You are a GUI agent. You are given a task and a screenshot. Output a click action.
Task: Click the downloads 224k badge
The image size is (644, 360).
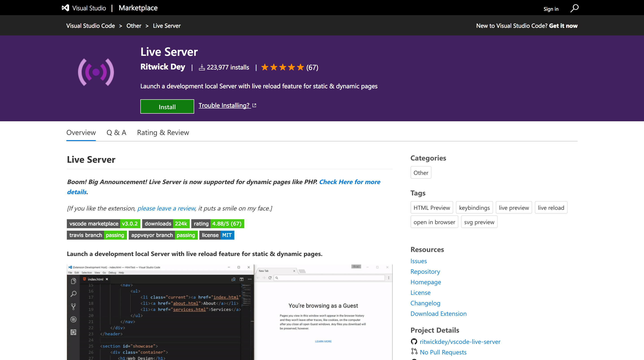166,223
